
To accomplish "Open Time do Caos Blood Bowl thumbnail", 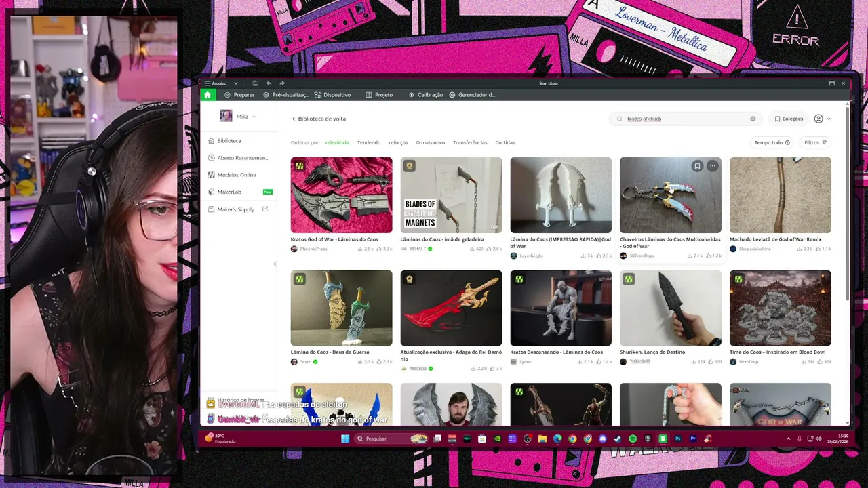I will pyautogui.click(x=781, y=308).
